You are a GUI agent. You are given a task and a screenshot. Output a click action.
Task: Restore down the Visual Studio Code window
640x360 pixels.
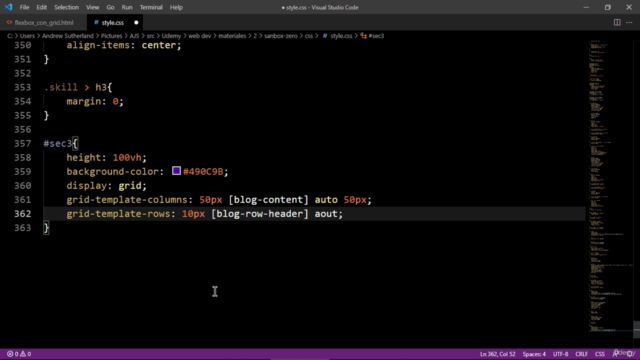(x=608, y=7)
